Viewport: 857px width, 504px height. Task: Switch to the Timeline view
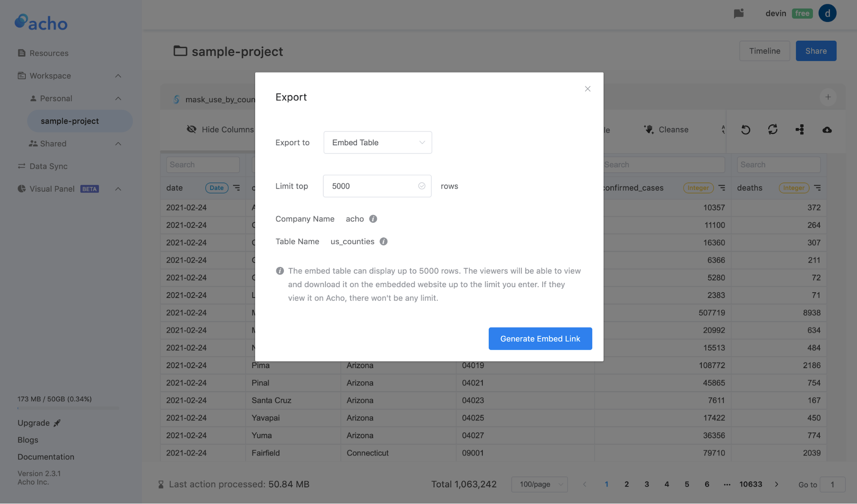tap(764, 51)
